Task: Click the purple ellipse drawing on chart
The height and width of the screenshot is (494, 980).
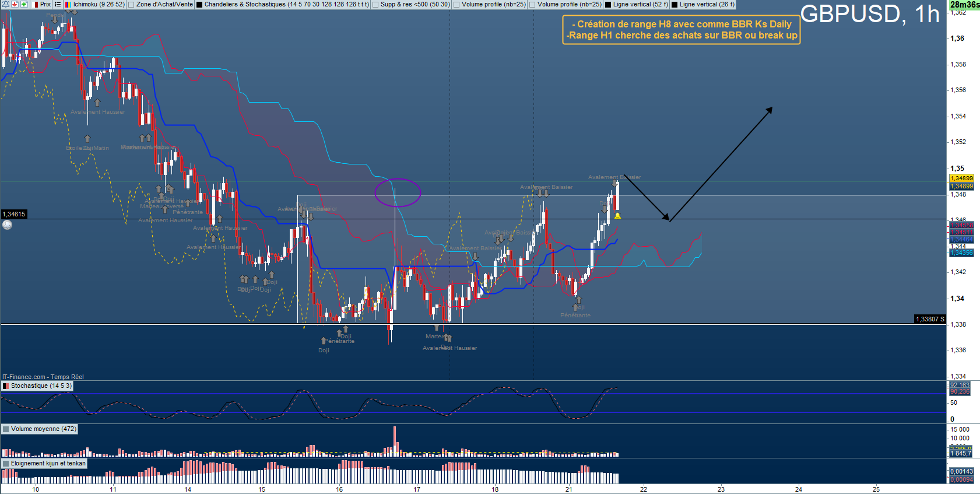Action: (398, 192)
